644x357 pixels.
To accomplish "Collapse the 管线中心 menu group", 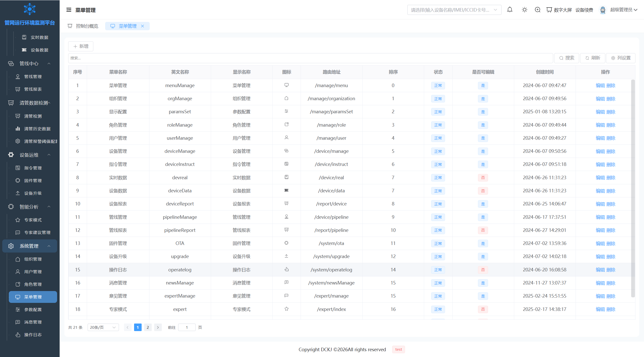I will (49, 63).
